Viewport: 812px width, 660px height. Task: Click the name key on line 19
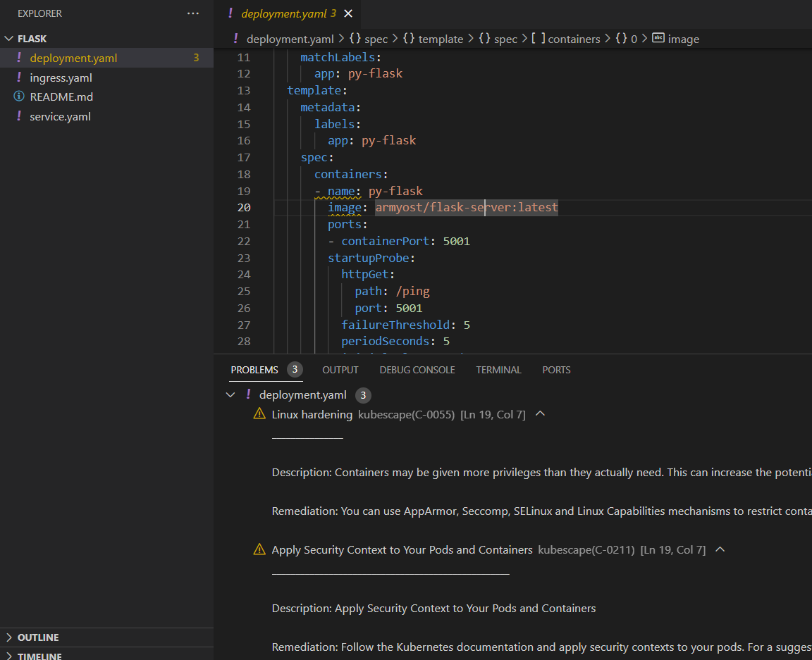click(341, 191)
